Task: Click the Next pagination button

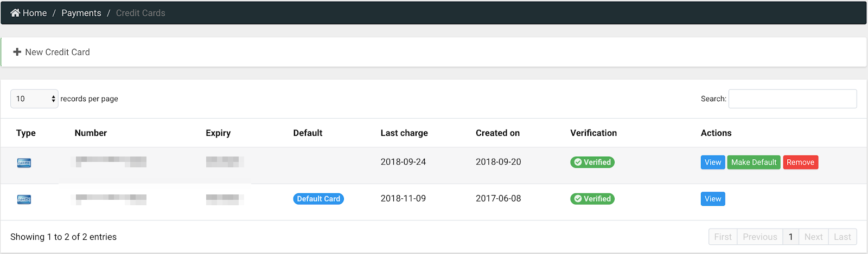Action: click(813, 237)
